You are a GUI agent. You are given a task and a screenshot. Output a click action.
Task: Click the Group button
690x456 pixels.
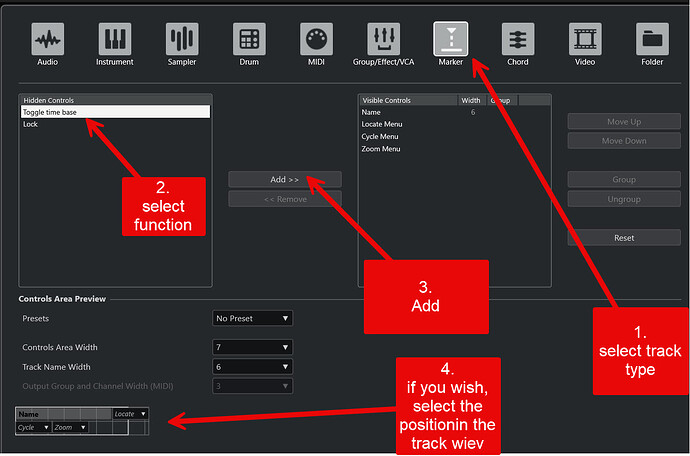pyautogui.click(x=624, y=180)
